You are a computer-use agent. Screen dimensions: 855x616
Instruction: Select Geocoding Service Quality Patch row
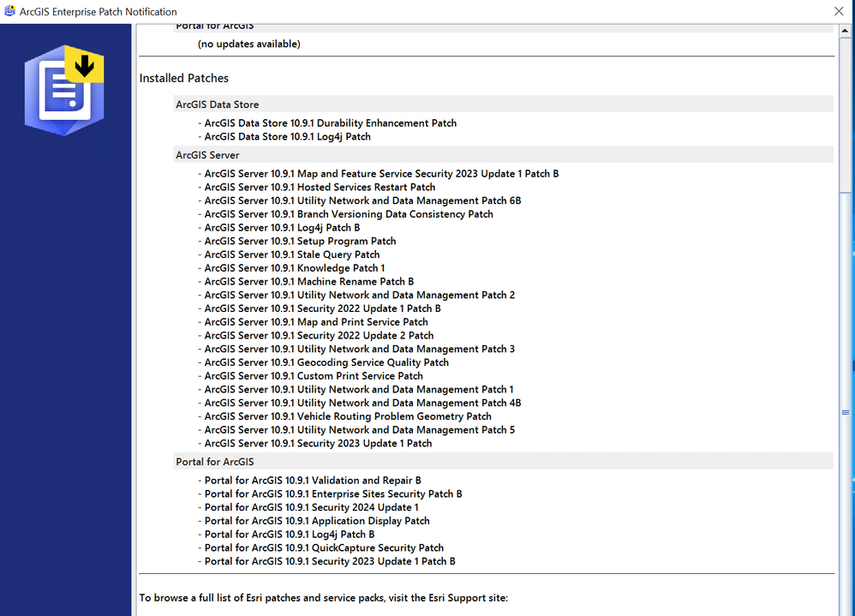323,362
